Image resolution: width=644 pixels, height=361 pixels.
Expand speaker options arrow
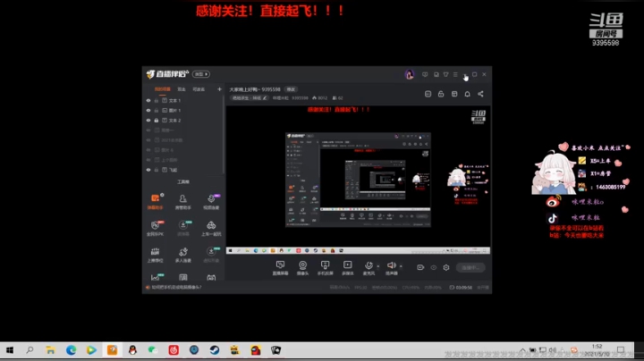tap(401, 266)
